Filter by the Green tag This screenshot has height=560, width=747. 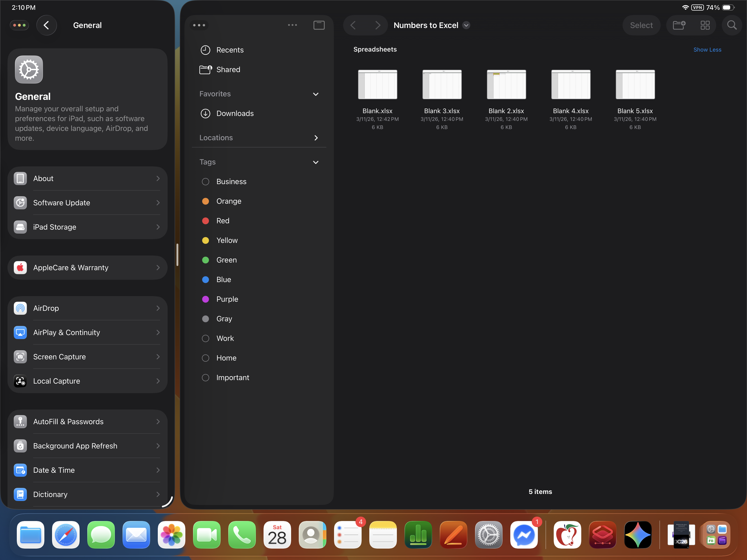(x=259, y=260)
